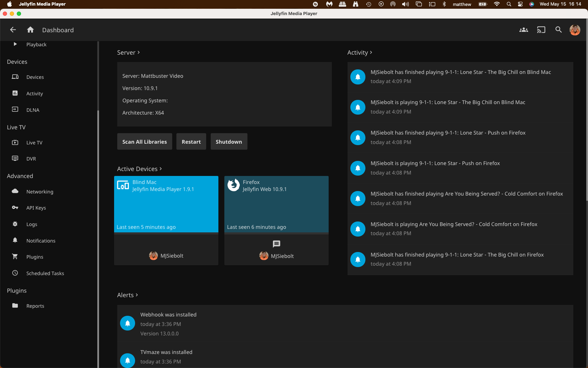The width and height of the screenshot is (588, 368).
Task: Open the user profile avatar
Action: [575, 30]
